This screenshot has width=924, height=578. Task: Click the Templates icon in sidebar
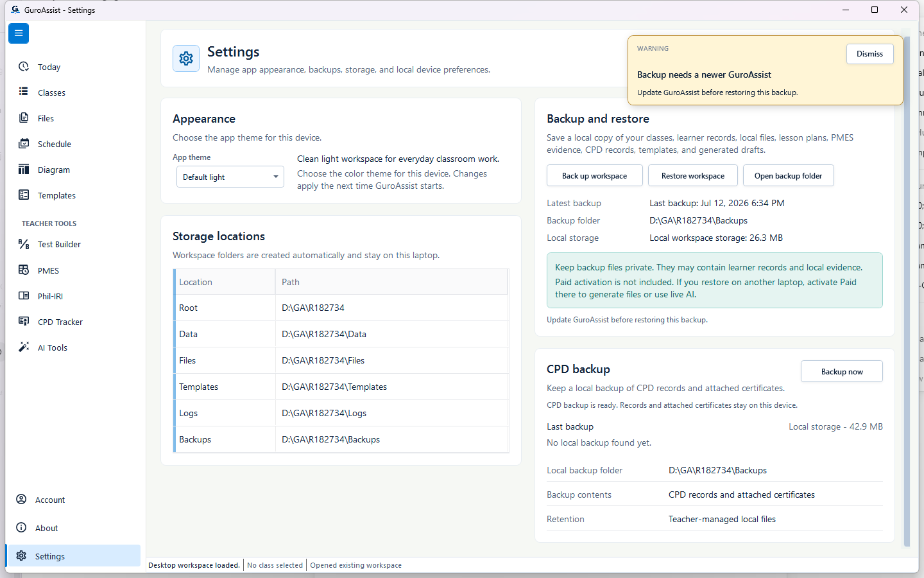coord(24,195)
